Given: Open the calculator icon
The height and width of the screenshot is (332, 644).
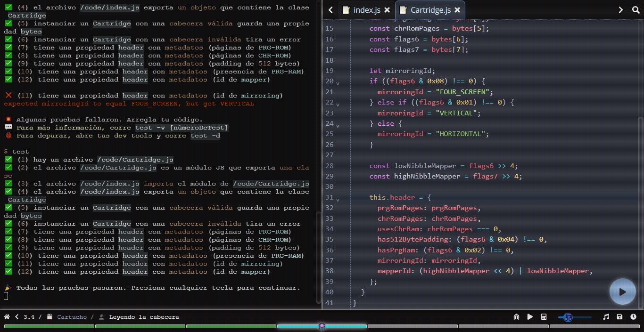Looking at the screenshot, I should (543, 317).
